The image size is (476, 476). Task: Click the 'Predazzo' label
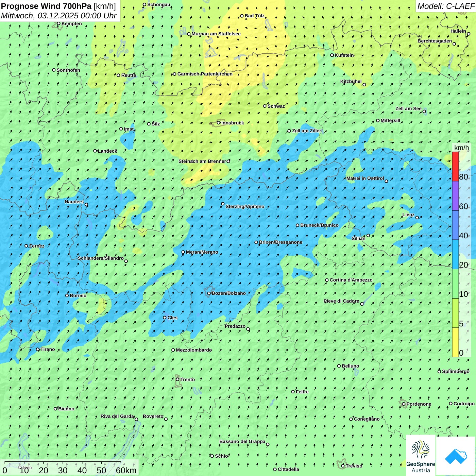tap(235, 326)
